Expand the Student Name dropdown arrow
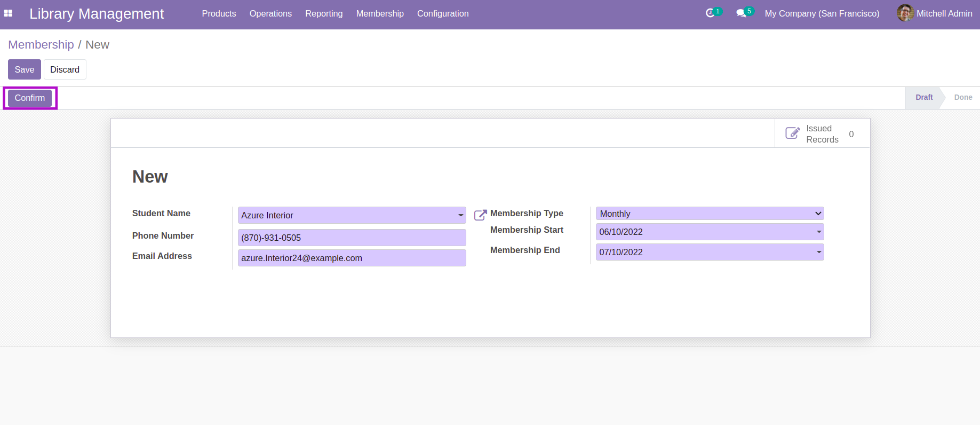 [460, 215]
